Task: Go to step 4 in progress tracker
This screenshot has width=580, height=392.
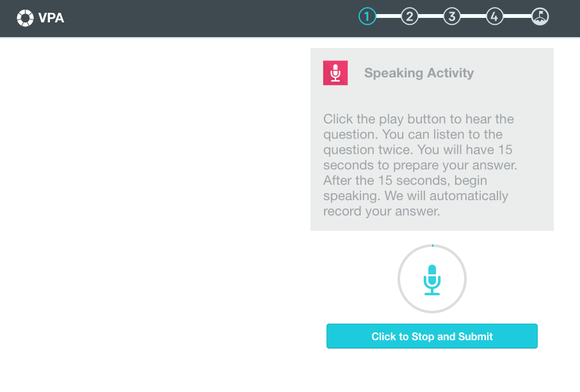Action: click(495, 17)
